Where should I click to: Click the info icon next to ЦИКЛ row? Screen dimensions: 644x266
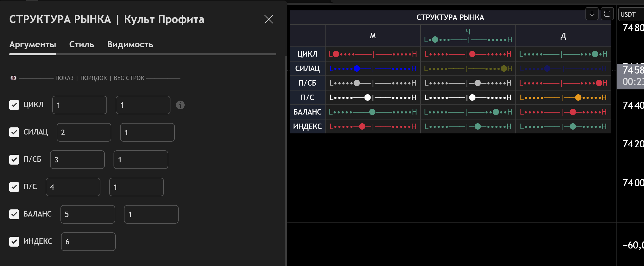click(x=180, y=105)
